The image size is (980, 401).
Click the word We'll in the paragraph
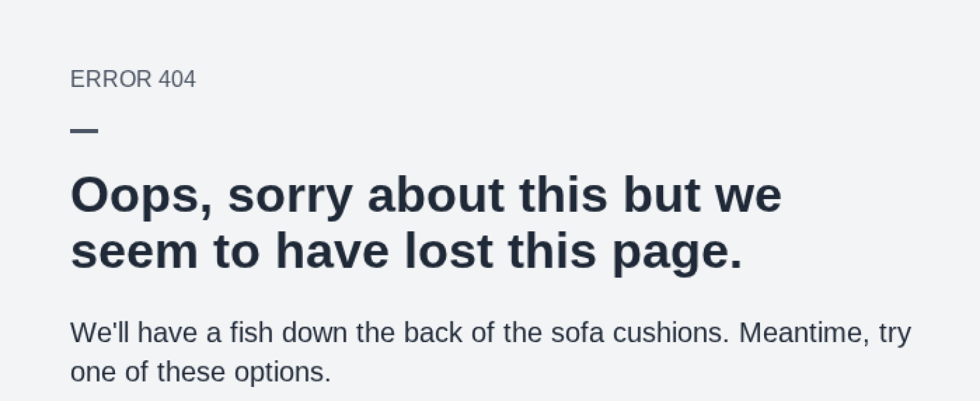[x=100, y=332]
